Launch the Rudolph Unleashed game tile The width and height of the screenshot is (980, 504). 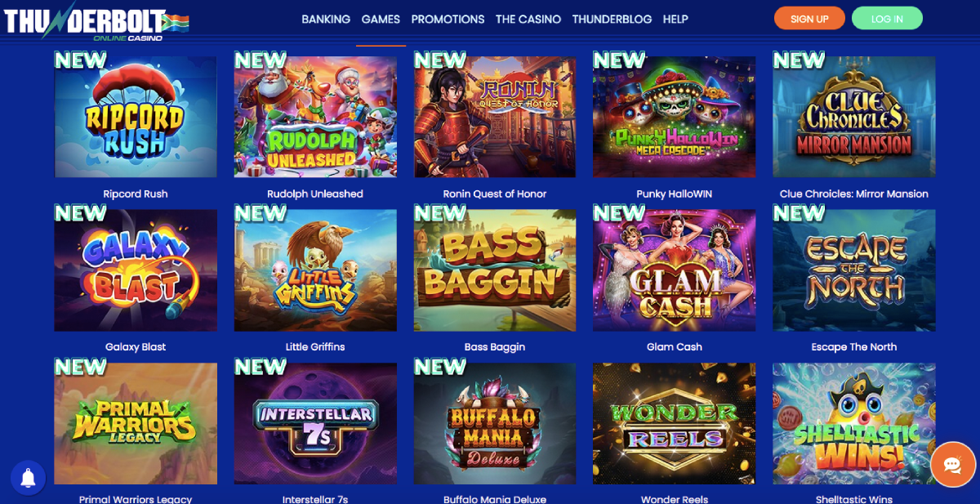click(x=315, y=117)
